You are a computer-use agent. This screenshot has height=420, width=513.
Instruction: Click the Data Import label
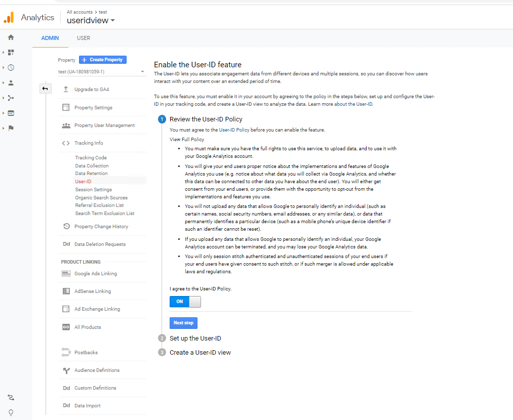pyautogui.click(x=87, y=406)
